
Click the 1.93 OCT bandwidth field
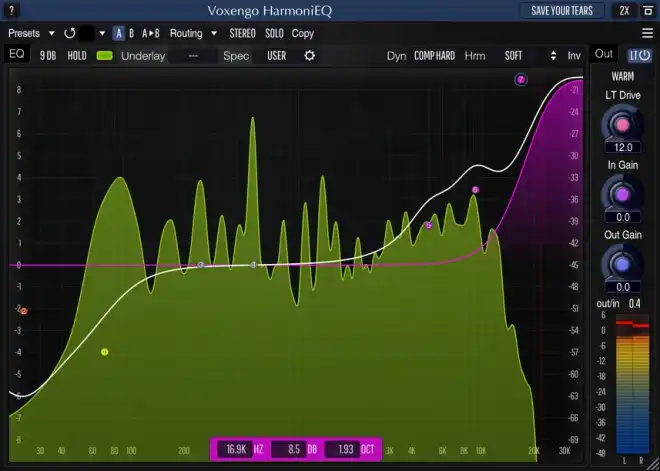[345, 449]
